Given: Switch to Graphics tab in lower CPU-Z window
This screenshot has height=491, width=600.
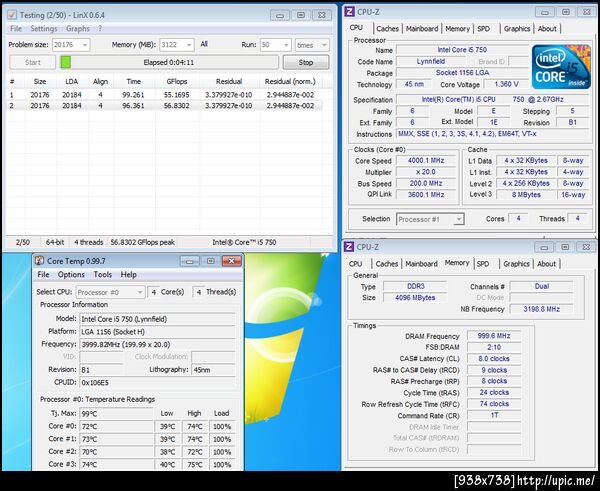Looking at the screenshot, I should (516, 264).
